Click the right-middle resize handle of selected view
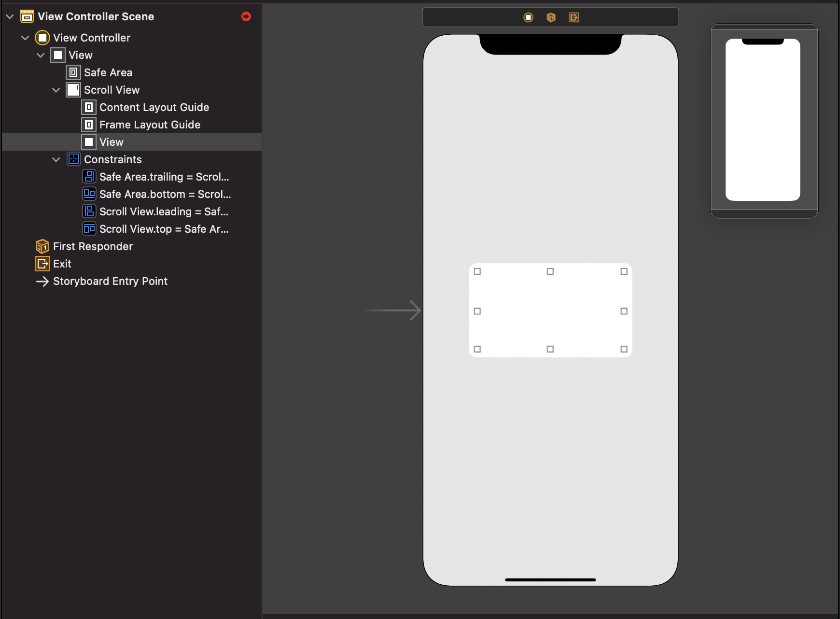The image size is (840, 619). tap(624, 311)
